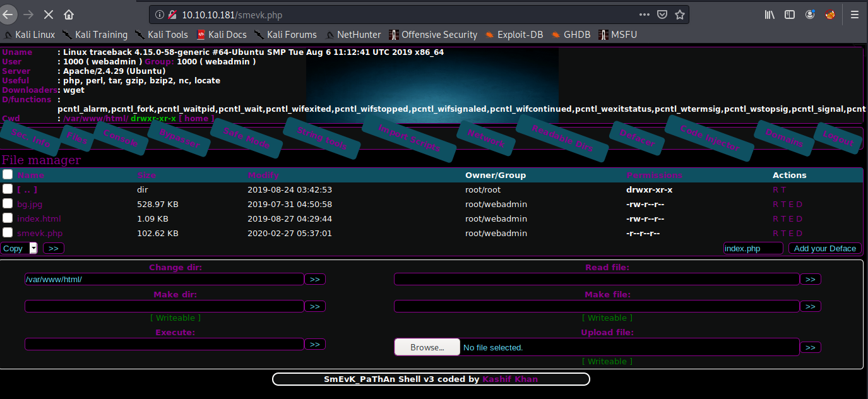Click the Add your Deface button

[824, 248]
